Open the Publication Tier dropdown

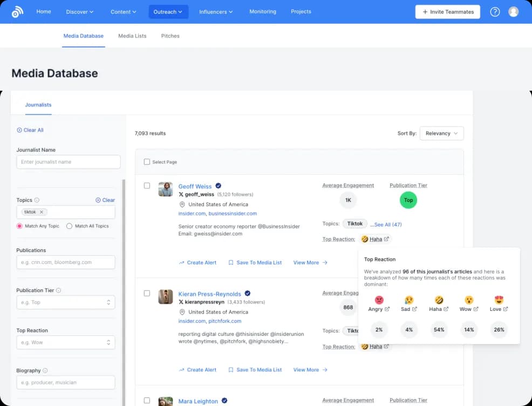(65, 302)
